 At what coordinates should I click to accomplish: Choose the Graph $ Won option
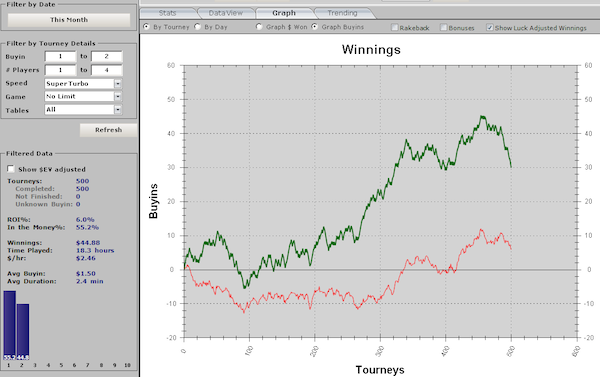259,27
